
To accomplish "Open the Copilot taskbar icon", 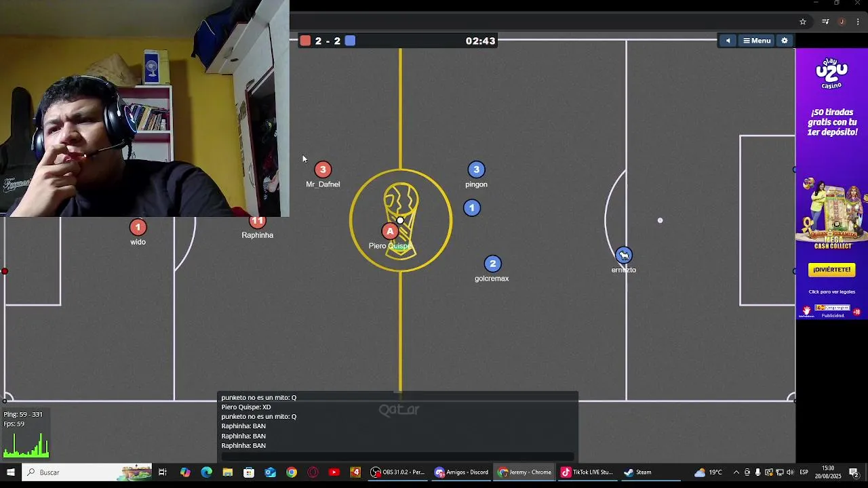I will pos(185,472).
